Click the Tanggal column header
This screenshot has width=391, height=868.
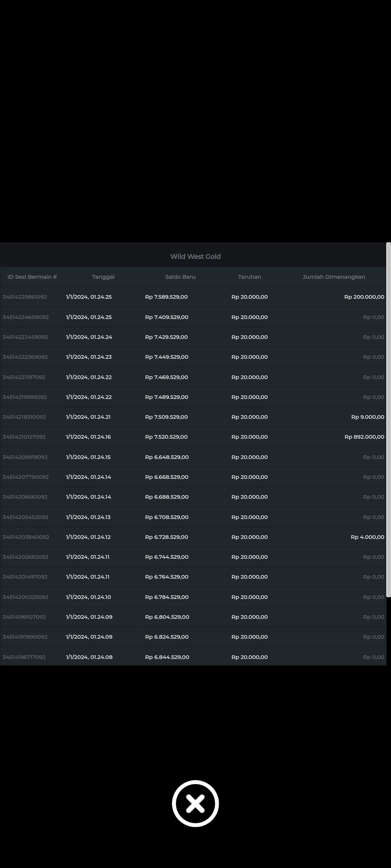pyautogui.click(x=103, y=277)
